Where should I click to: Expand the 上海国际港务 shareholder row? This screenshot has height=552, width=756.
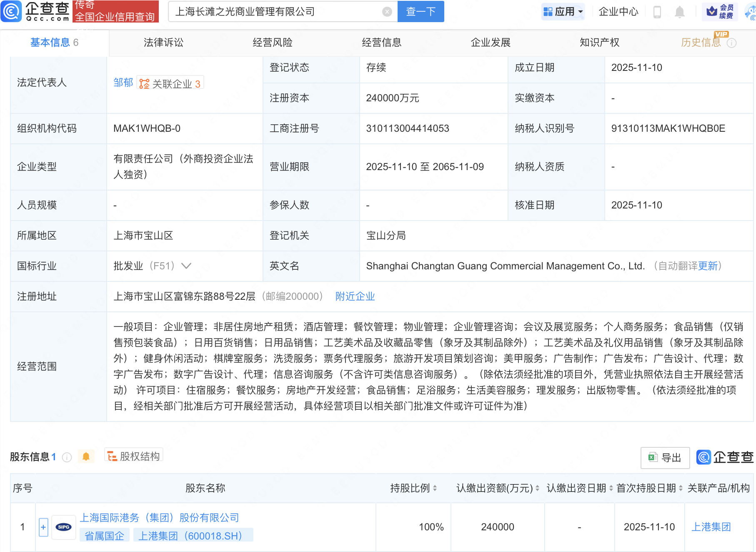(x=43, y=527)
